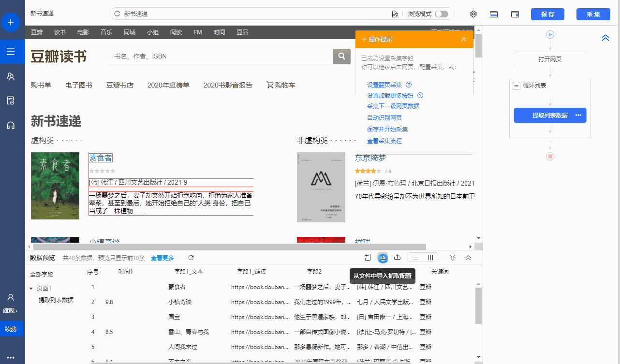Click the blue plus new-task button
620x364 pixels.
(x=11, y=22)
